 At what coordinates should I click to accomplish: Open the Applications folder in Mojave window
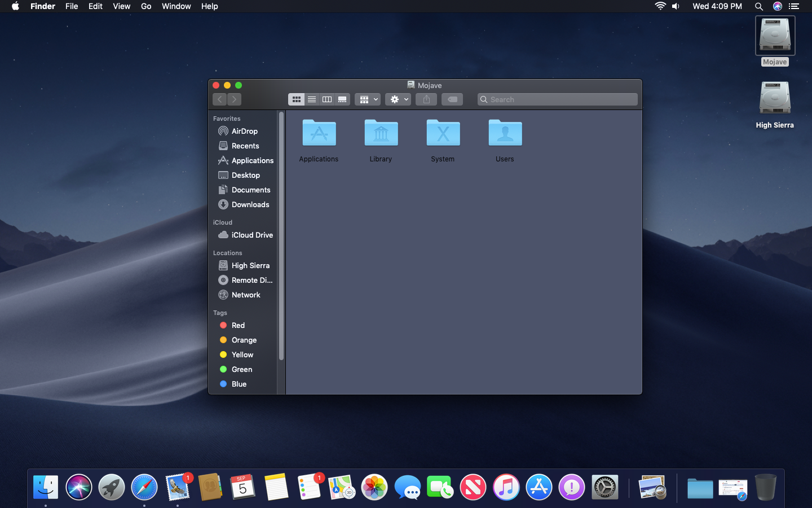point(319,133)
